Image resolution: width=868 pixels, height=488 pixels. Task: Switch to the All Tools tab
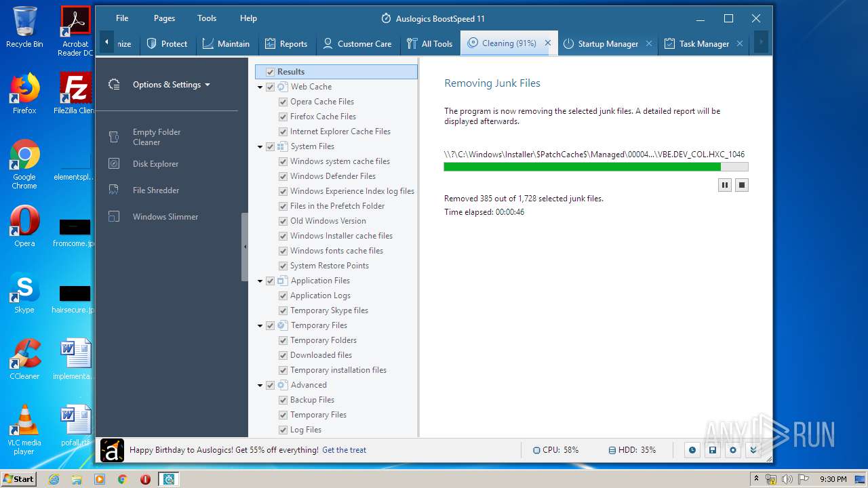(430, 43)
